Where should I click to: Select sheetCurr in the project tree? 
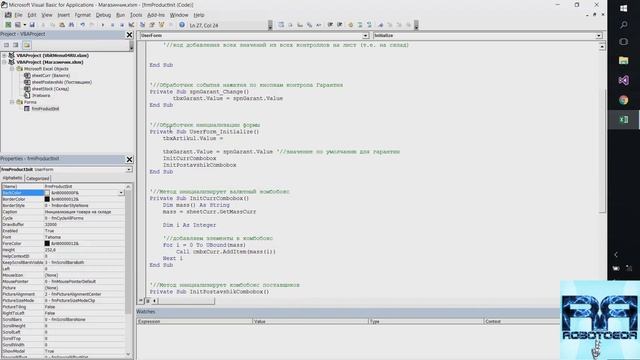(x=51, y=76)
